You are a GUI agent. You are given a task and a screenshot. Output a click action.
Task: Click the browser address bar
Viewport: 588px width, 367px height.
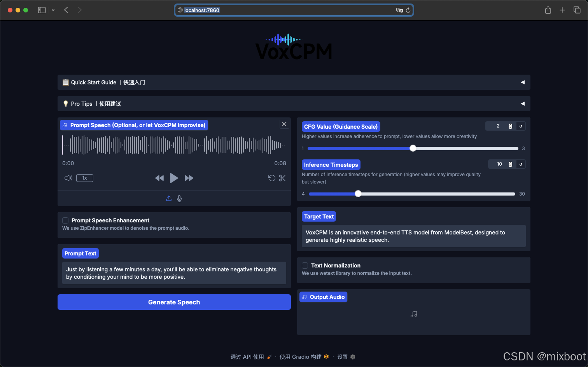(x=294, y=10)
